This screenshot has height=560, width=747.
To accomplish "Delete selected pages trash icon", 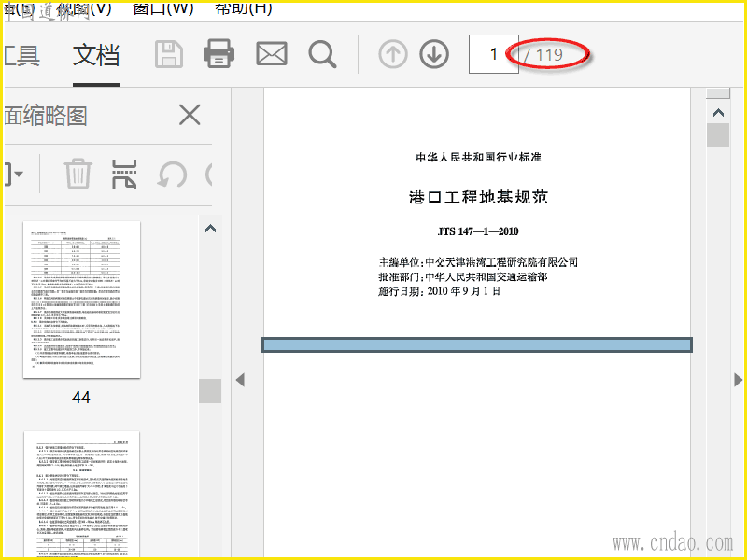I will (x=78, y=174).
